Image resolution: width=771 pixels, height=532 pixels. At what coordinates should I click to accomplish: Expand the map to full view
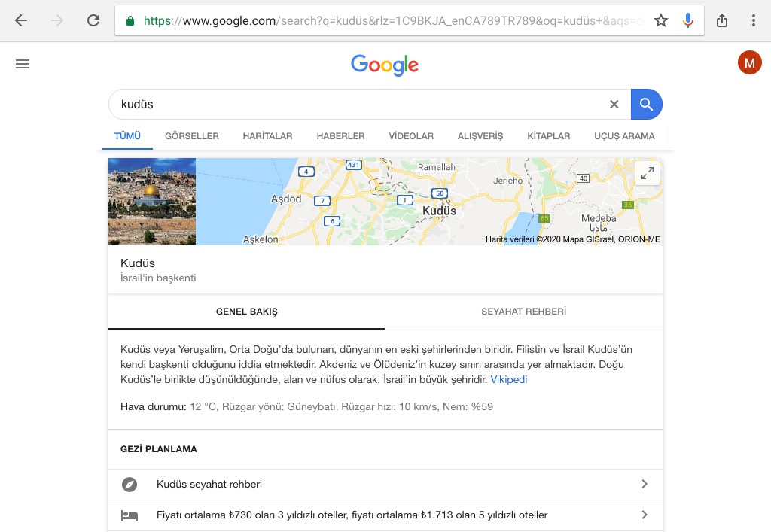tap(647, 173)
